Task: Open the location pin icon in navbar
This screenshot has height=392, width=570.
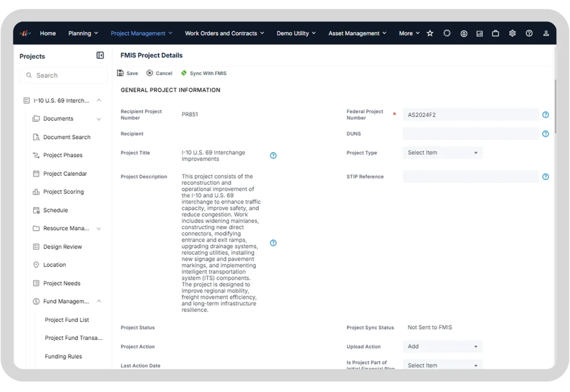Action: coord(464,33)
